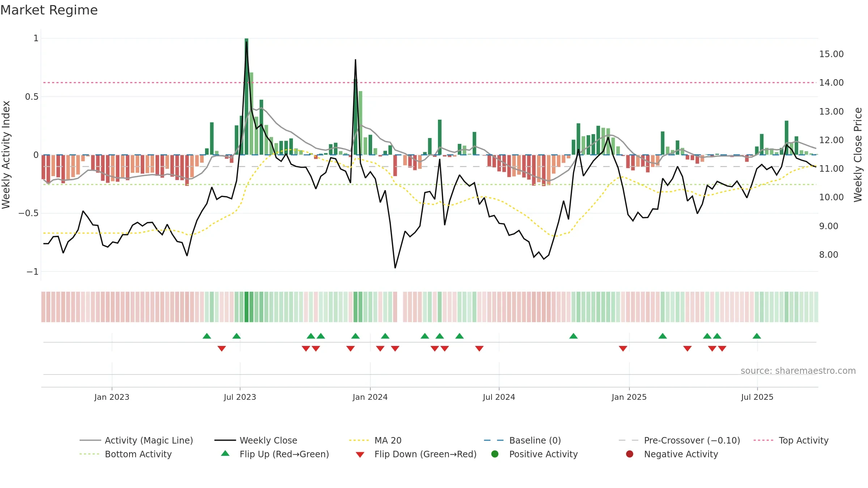Click the 13.00 price axis label
The image size is (868, 488).
[x=831, y=112]
